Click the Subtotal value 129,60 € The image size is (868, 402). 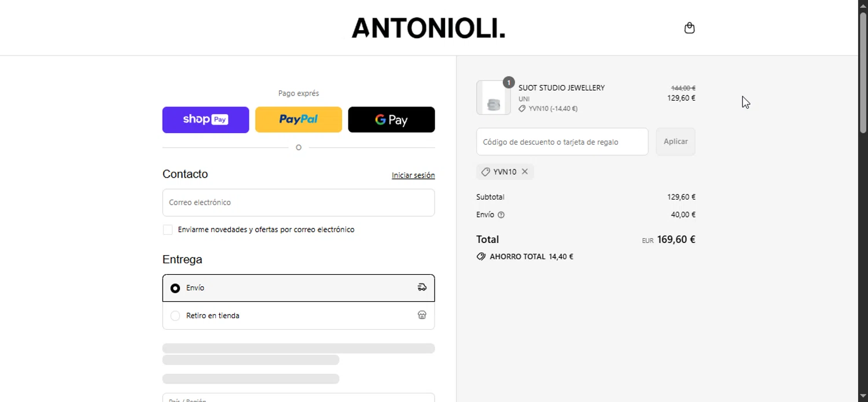pos(681,197)
